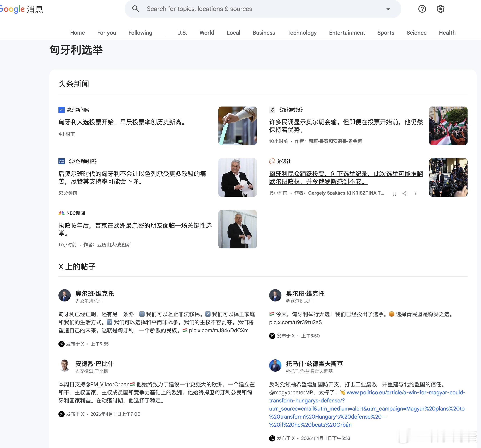The width and height of the screenshot is (481, 448).
Task: Open the settings gear icon
Action: click(440, 9)
